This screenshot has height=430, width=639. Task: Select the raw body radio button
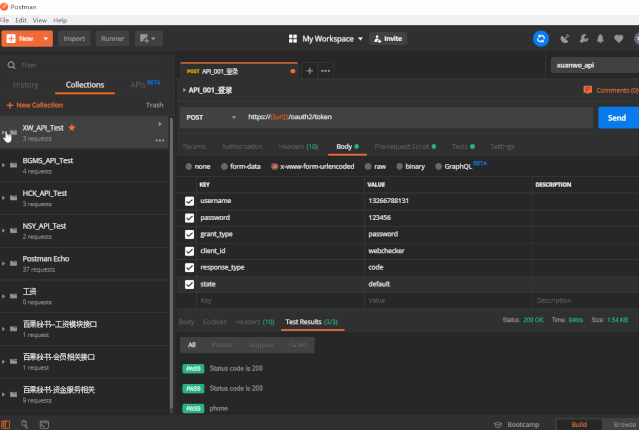tap(368, 166)
